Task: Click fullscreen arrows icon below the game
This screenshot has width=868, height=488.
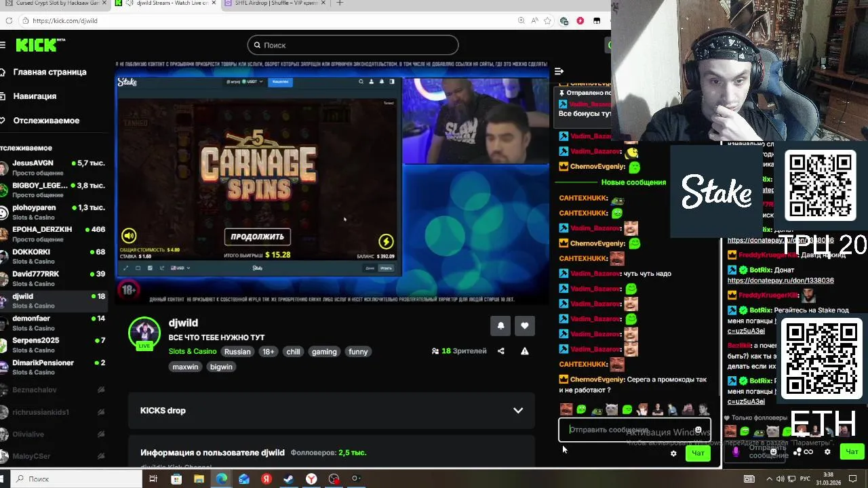Action: tap(126, 268)
